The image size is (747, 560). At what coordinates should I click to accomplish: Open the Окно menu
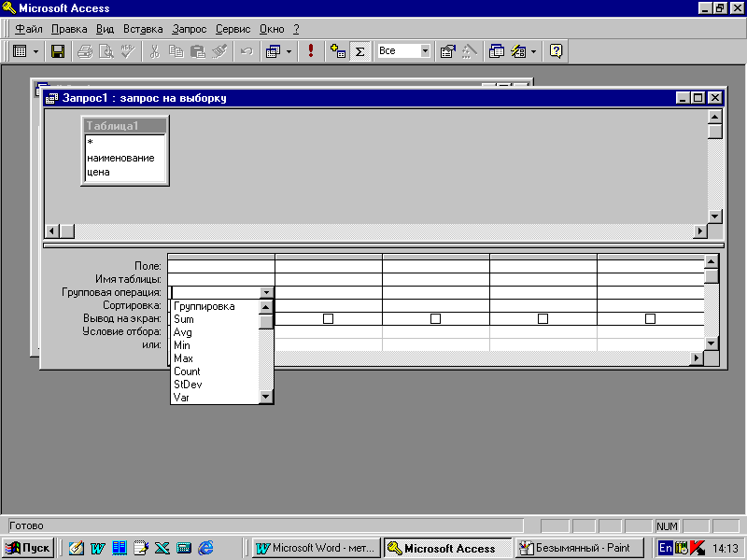pos(272,29)
